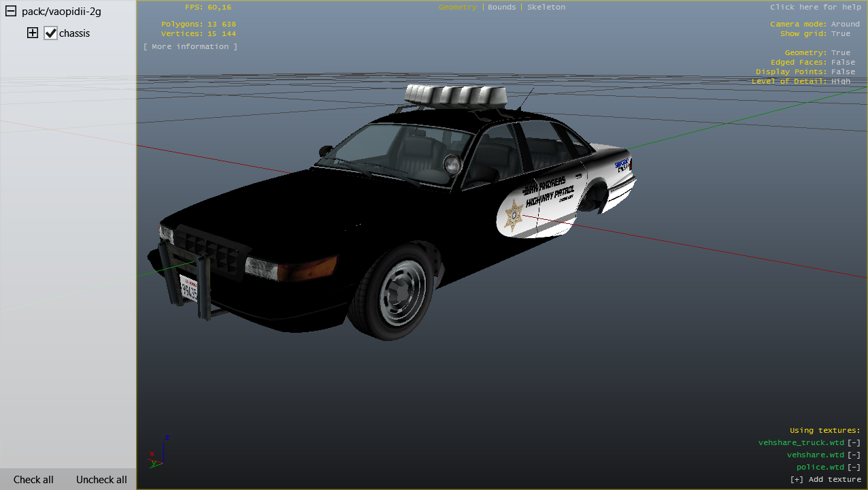
Task: Click the plus icon for Add texture
Action: pos(797,479)
